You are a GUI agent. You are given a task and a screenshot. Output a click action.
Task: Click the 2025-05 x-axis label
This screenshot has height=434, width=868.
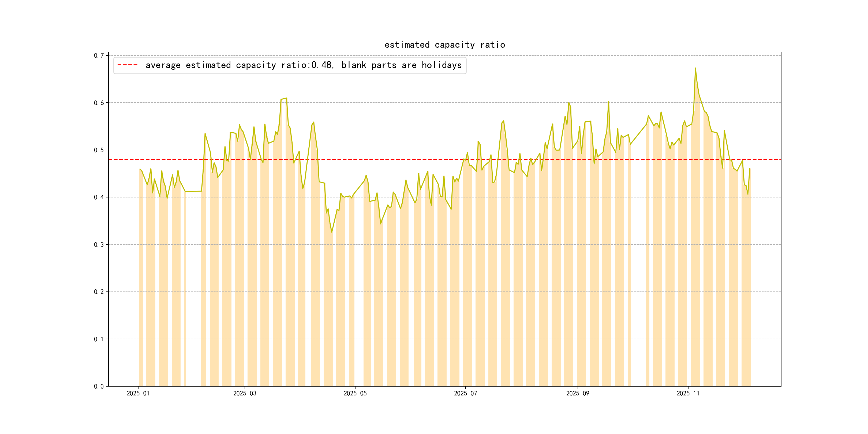coord(355,393)
